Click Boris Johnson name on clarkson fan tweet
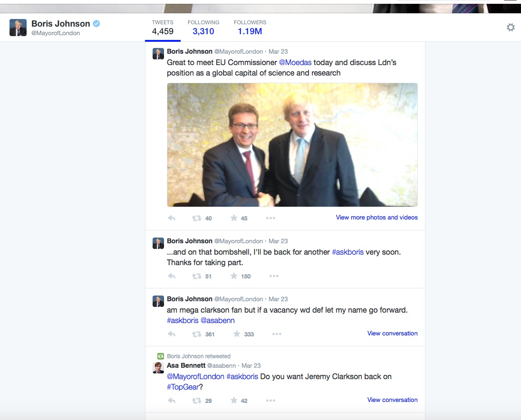This screenshot has height=420, width=521. (x=189, y=299)
